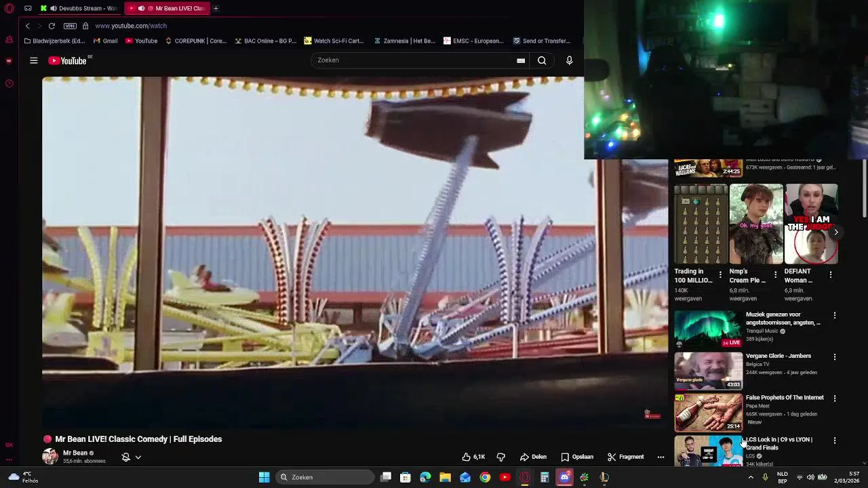
Task: Open options menu for DEFIANT Woman short
Action: [831, 274]
